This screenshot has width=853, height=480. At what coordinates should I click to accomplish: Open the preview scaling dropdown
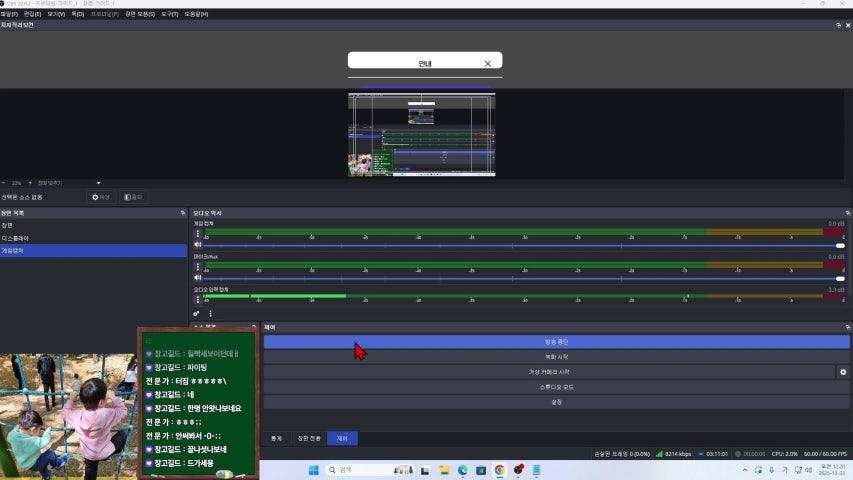(98, 183)
